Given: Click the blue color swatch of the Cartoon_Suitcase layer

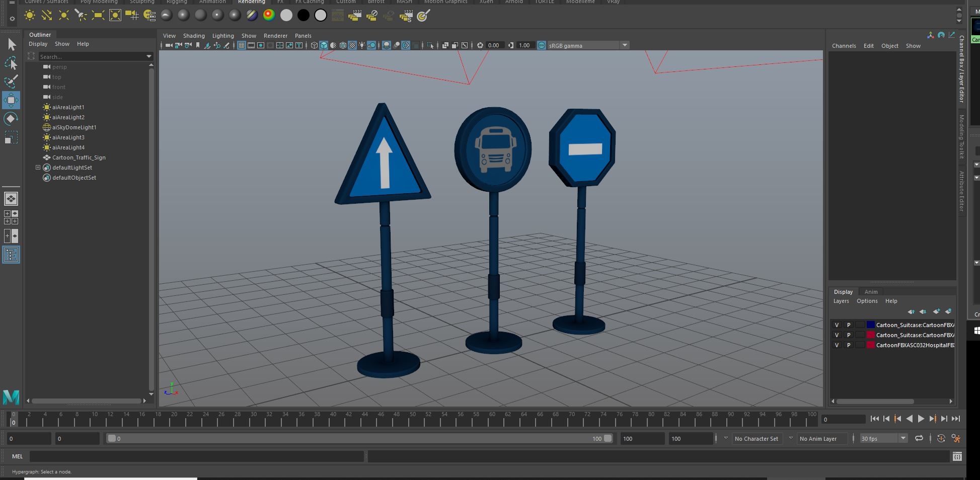Looking at the screenshot, I should [871, 325].
